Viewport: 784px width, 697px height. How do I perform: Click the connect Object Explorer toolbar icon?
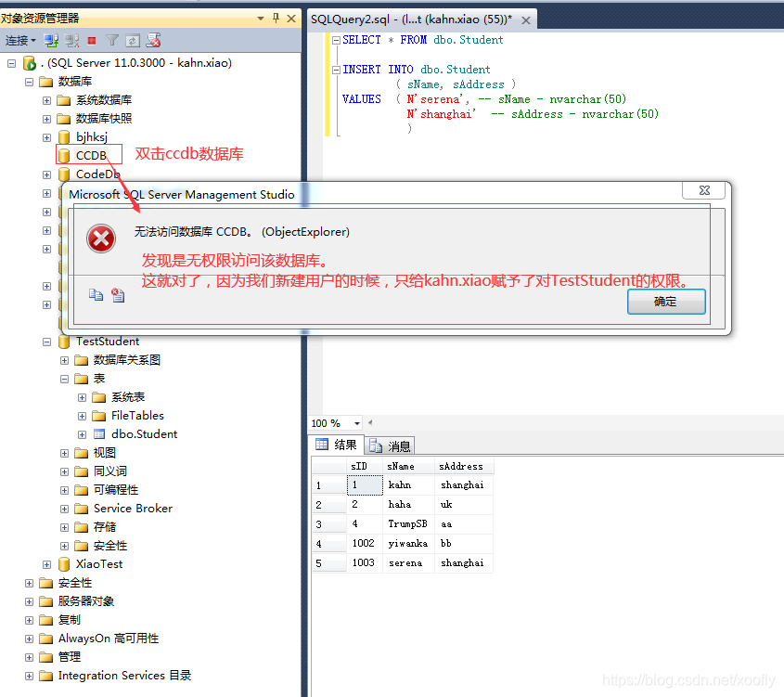51,41
